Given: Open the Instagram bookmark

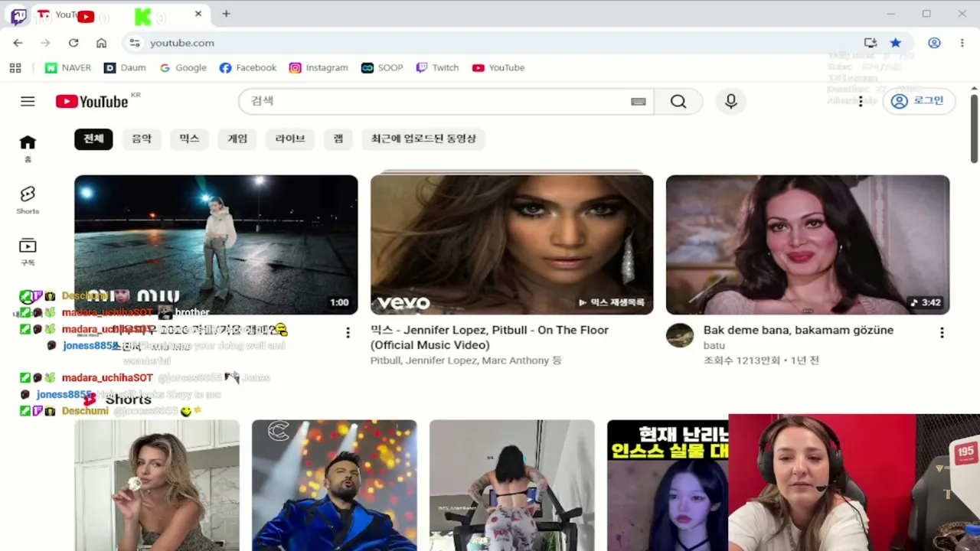Looking at the screenshot, I should pyautogui.click(x=318, y=68).
